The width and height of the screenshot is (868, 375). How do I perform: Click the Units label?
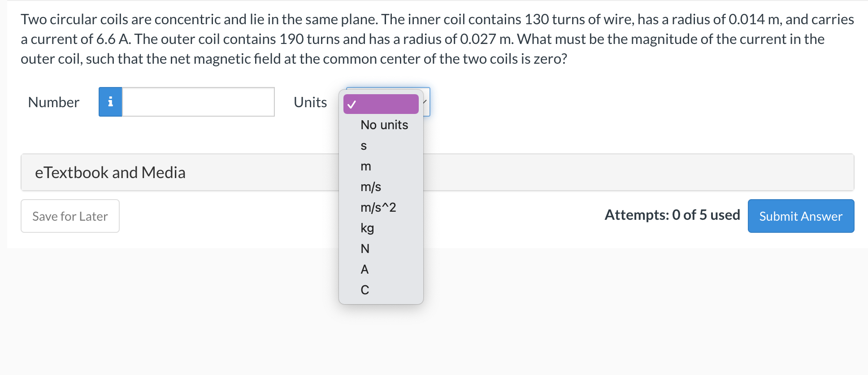coord(309,102)
